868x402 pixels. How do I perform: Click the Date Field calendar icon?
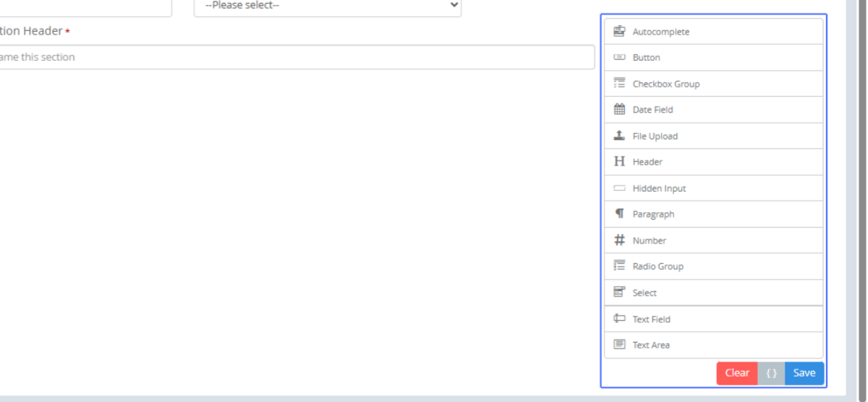point(619,109)
